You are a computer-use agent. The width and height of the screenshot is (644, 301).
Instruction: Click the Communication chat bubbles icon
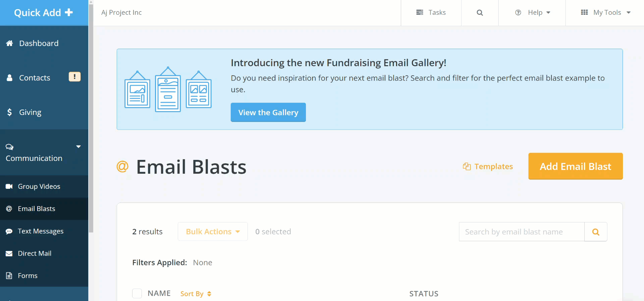tap(9, 147)
